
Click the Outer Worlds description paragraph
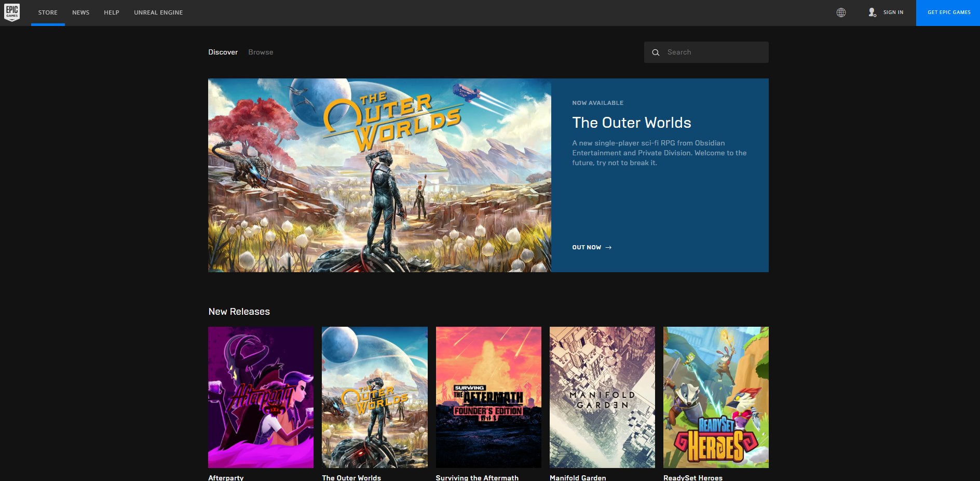click(659, 153)
